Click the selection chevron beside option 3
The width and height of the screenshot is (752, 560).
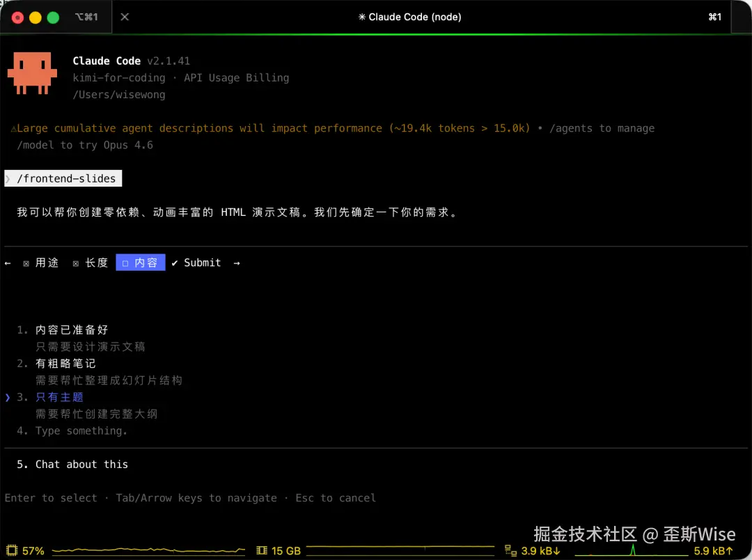tap(8, 397)
